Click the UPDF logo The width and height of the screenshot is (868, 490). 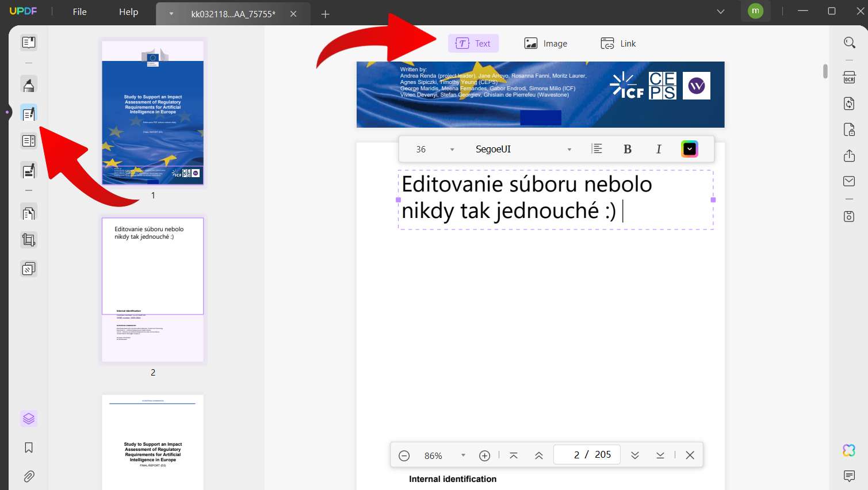[24, 12]
